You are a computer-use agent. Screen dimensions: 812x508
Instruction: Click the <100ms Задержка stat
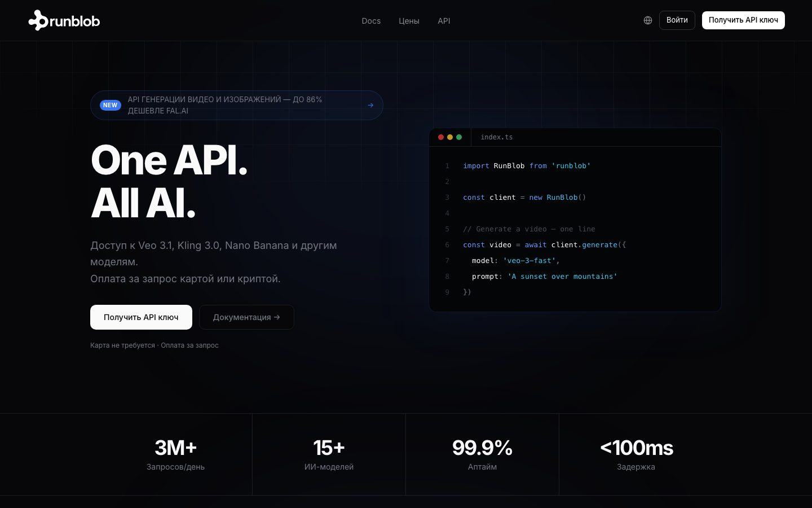click(636, 454)
